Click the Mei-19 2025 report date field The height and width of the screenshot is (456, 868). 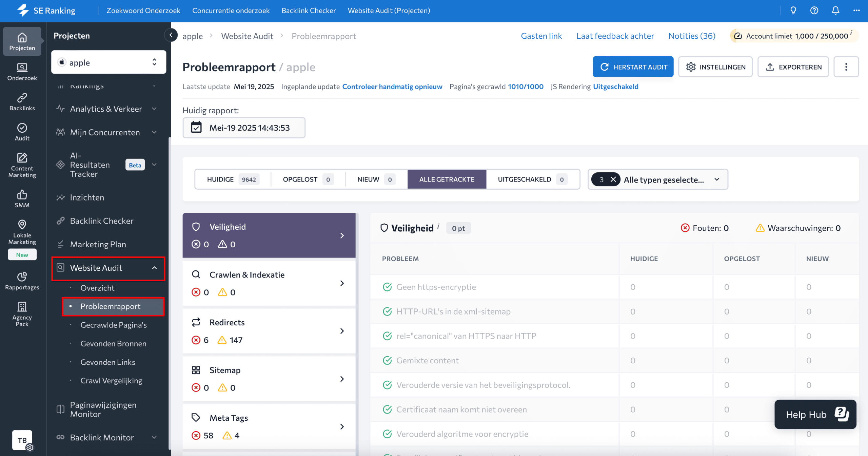pyautogui.click(x=244, y=128)
